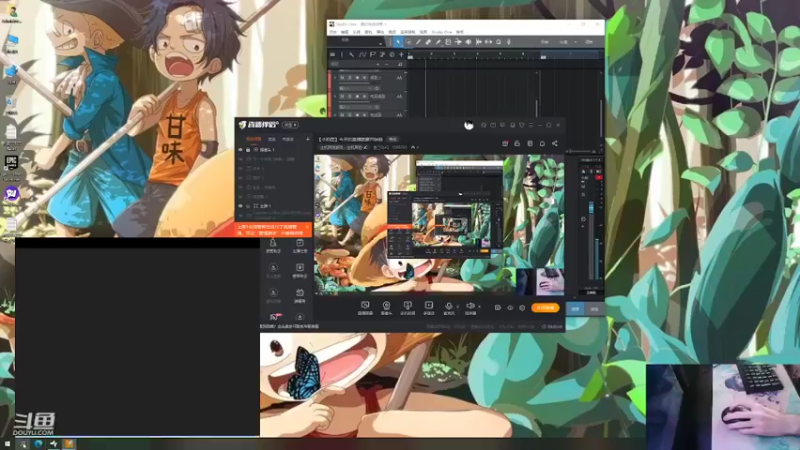The image size is (800, 450).
Task: Click the wrench icon above Studio One tracks
Action: click(x=351, y=55)
